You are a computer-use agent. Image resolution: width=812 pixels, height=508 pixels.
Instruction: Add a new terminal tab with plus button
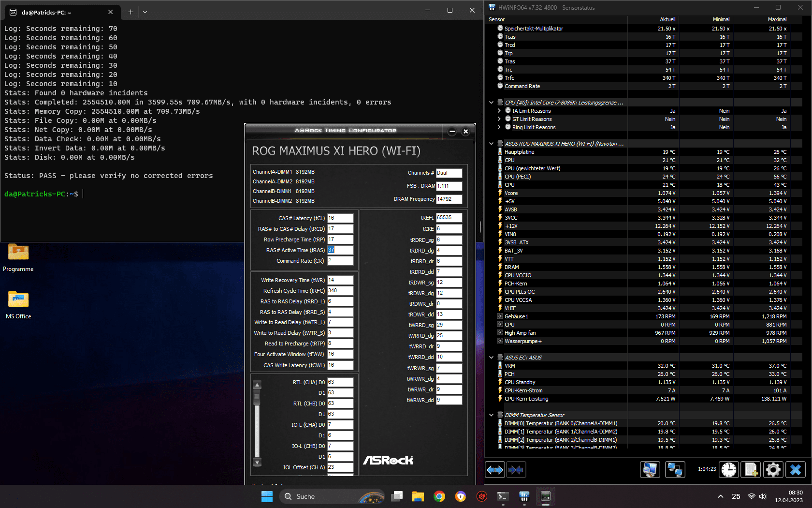[x=130, y=12]
